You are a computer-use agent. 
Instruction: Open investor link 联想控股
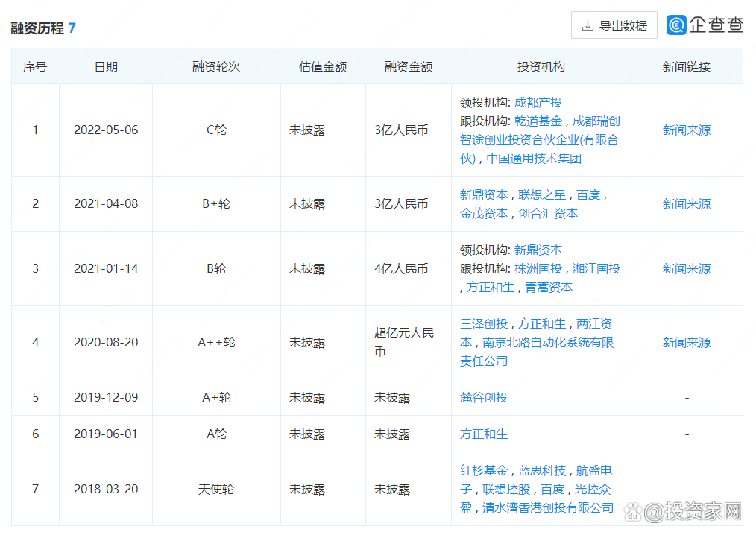pyautogui.click(x=506, y=490)
